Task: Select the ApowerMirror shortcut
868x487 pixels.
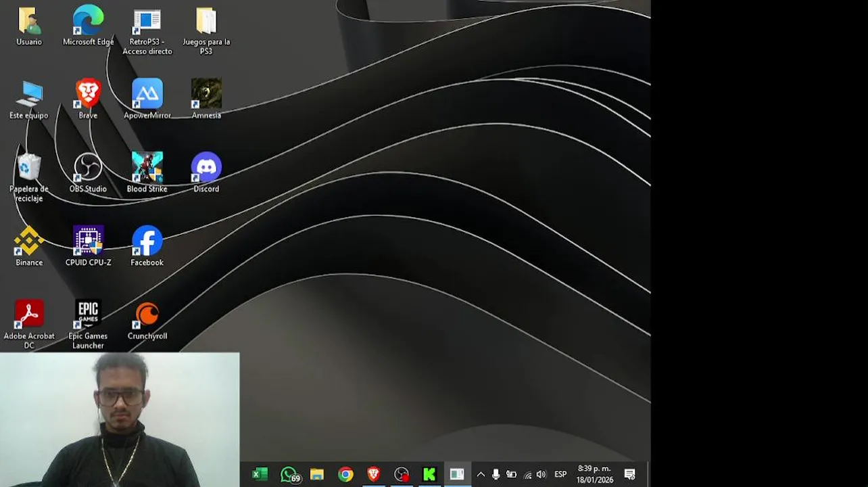Action: click(x=147, y=94)
